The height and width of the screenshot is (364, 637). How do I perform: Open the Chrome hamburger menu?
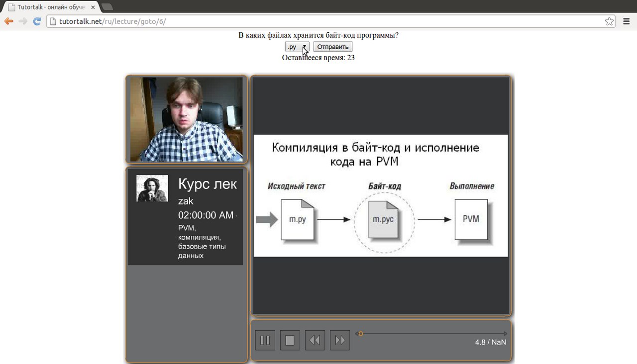(627, 21)
